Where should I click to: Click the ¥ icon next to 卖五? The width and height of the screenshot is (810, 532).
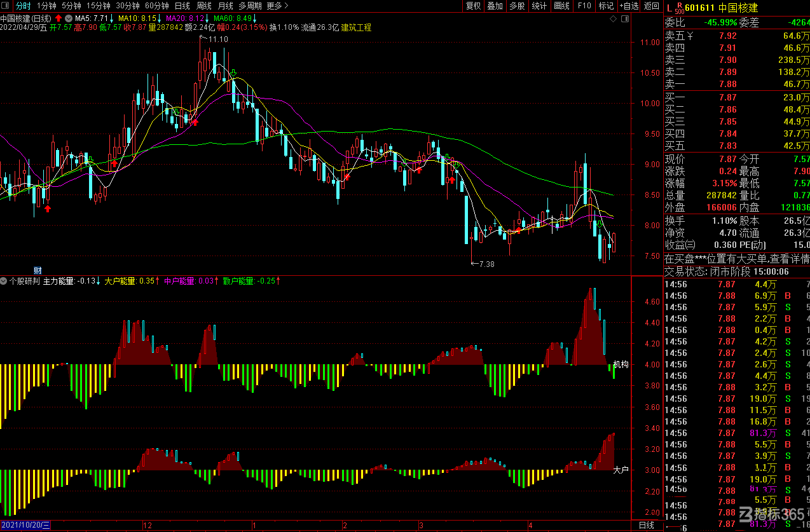coord(691,36)
